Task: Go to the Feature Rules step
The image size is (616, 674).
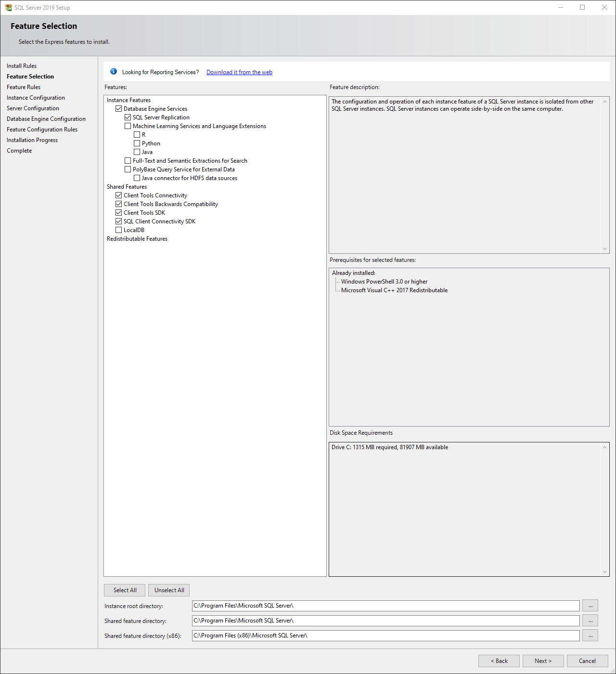Action: [x=24, y=87]
